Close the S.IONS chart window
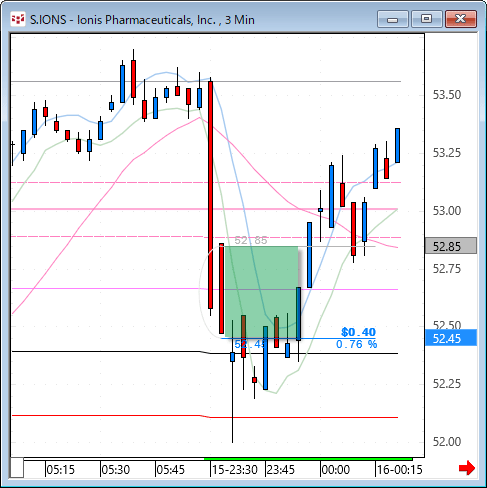 (460, 19)
